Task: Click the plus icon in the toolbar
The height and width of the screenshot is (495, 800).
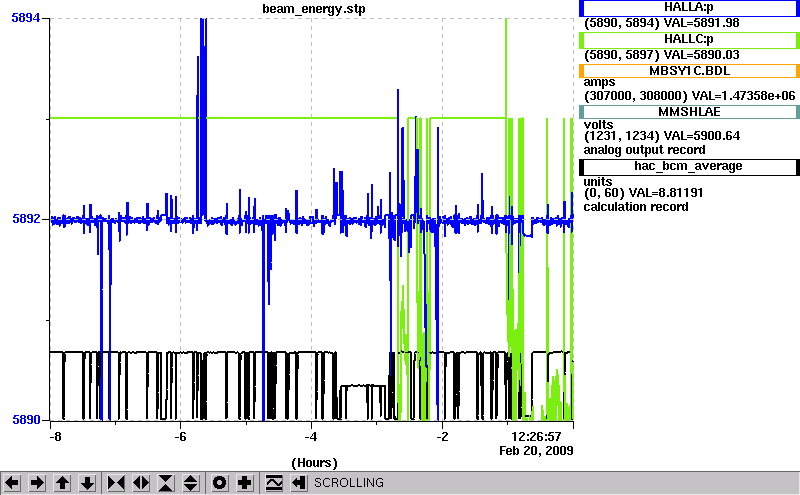Action: pos(245,483)
